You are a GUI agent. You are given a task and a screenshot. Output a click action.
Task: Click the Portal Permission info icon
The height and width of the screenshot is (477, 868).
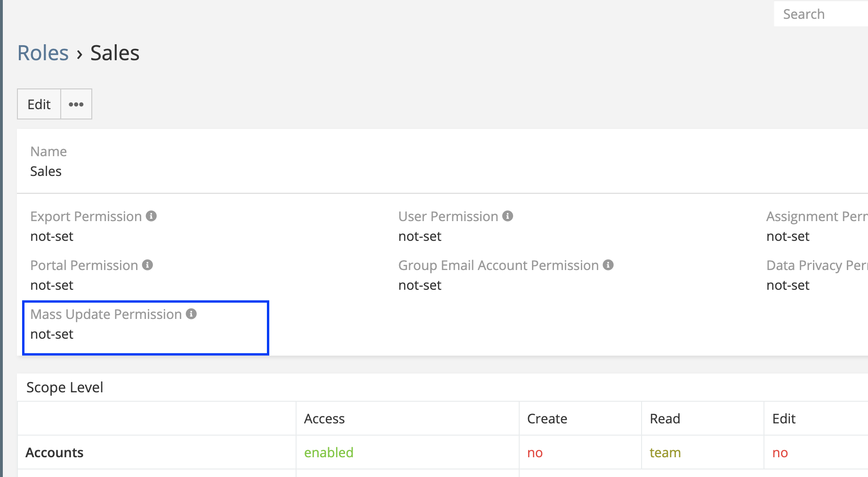[x=147, y=265]
